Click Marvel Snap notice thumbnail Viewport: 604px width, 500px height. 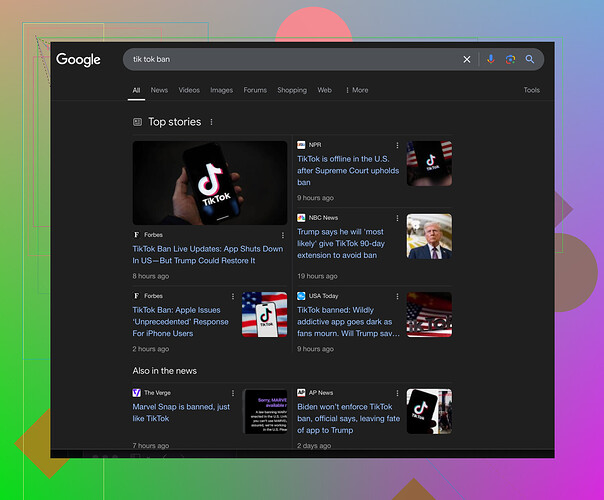(x=266, y=411)
